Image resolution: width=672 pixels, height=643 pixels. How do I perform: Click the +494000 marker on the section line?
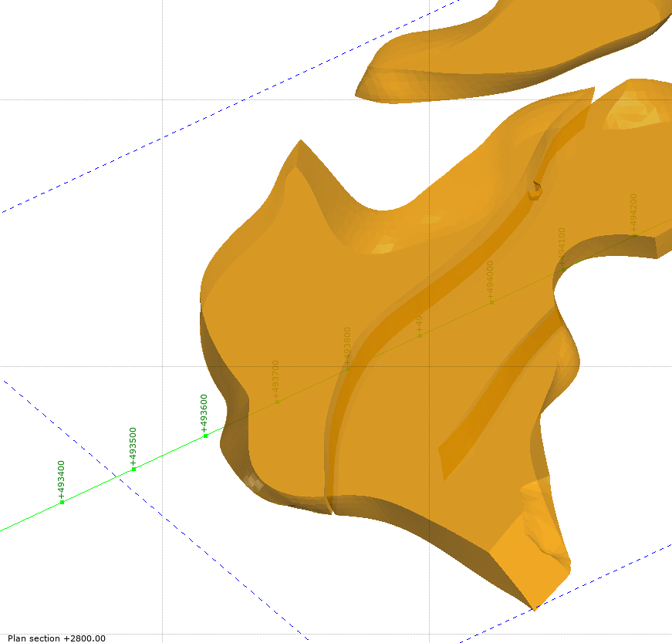coord(491,302)
